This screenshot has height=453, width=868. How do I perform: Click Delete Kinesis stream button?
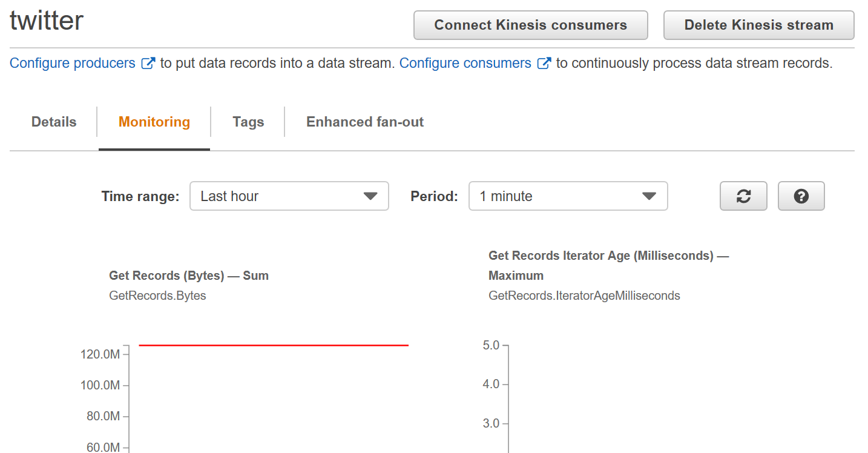coord(758,25)
